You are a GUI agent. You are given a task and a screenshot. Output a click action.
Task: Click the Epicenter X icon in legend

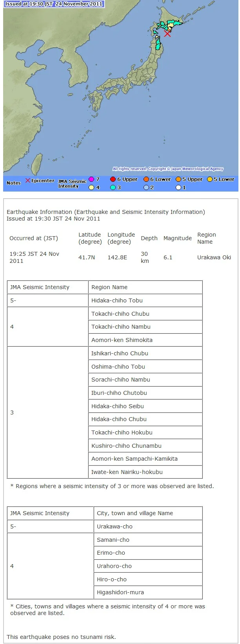tap(28, 181)
